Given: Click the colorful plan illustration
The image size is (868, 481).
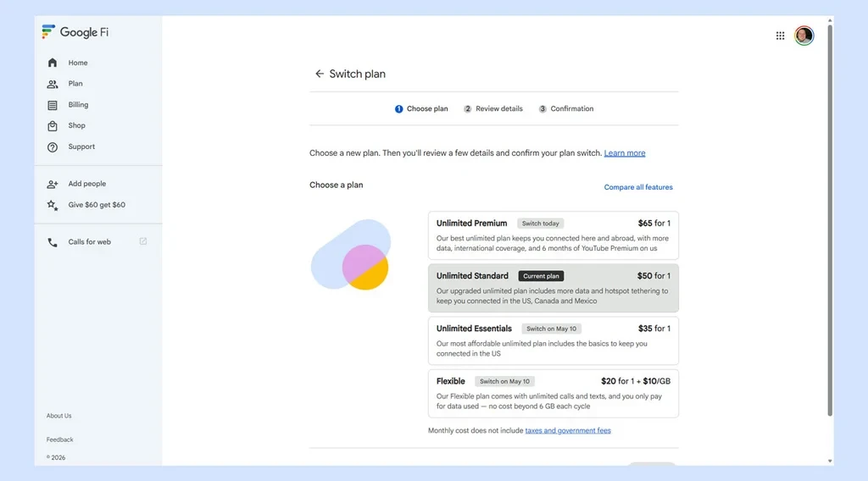Looking at the screenshot, I should point(350,255).
